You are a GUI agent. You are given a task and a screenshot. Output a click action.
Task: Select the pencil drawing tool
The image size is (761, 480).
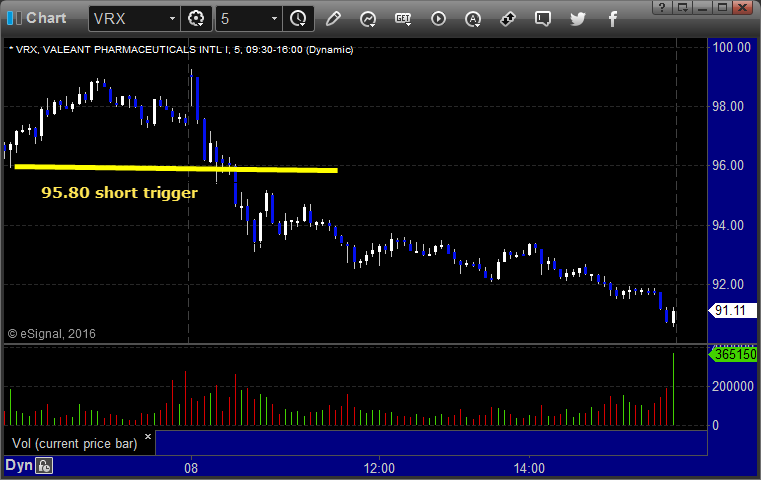coord(333,19)
